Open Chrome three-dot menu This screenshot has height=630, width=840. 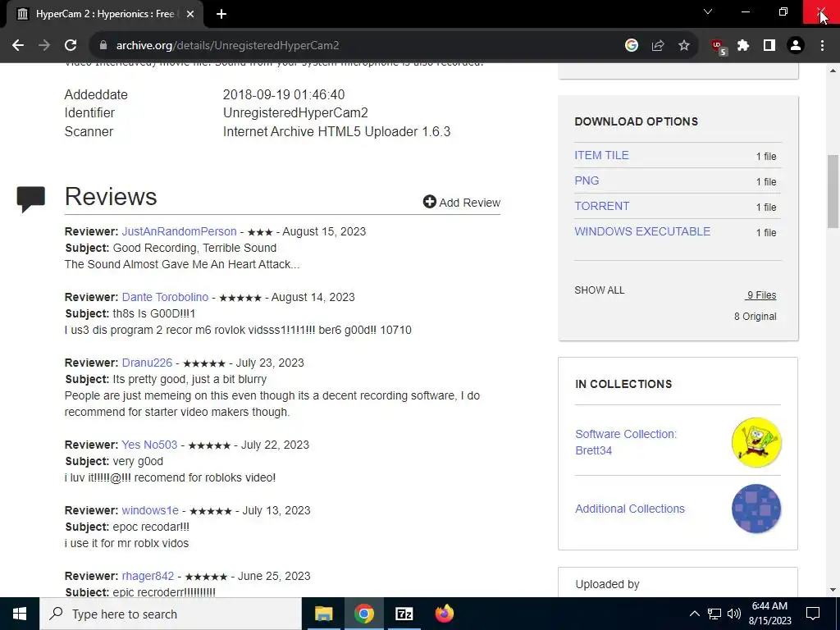click(x=822, y=46)
